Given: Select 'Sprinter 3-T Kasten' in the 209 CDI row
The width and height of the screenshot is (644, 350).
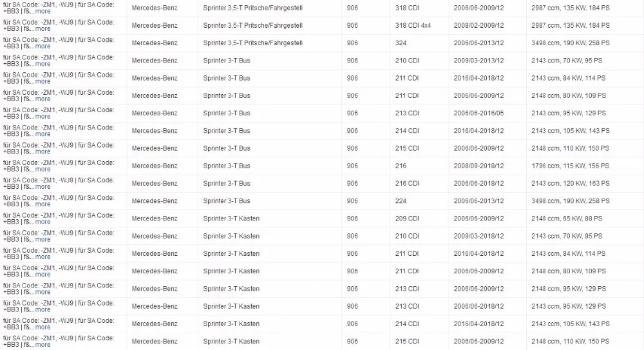Looking at the screenshot, I should pos(231,219).
